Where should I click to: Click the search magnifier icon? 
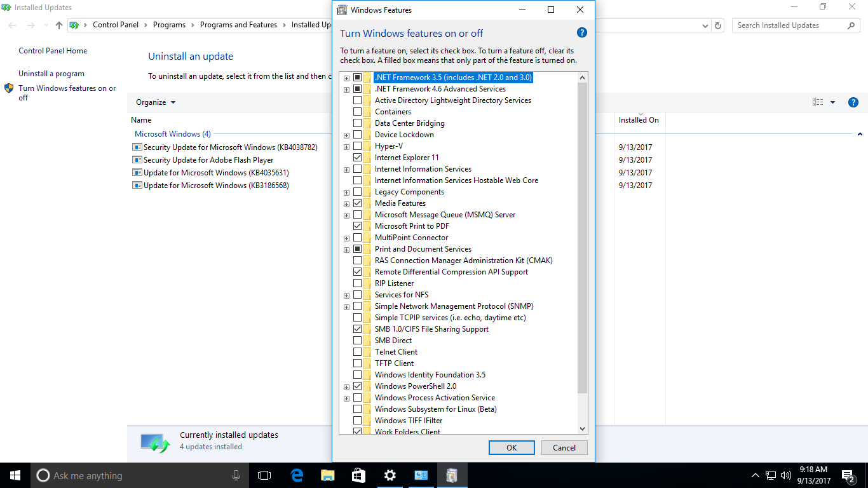coord(851,25)
